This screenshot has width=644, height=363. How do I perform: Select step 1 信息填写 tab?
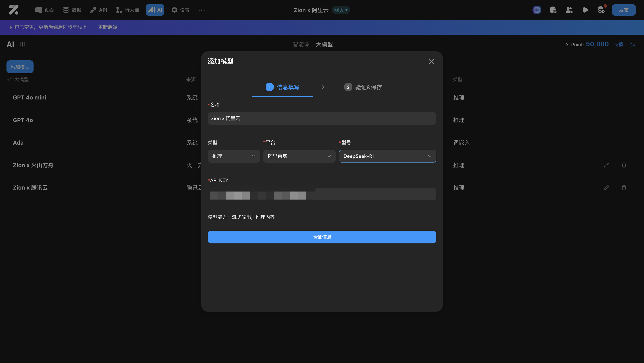[x=282, y=87]
